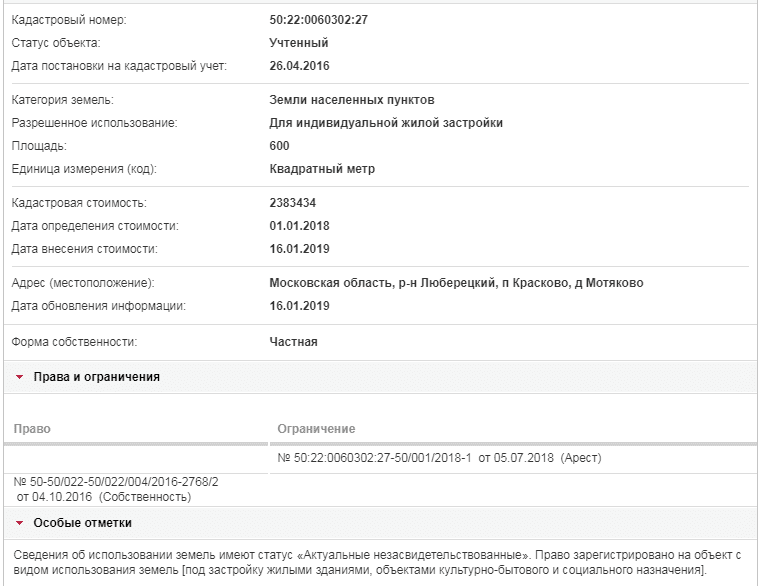Viewport: 761px width, 586px height.
Task: Select the Арест restriction record entry
Action: point(439,457)
